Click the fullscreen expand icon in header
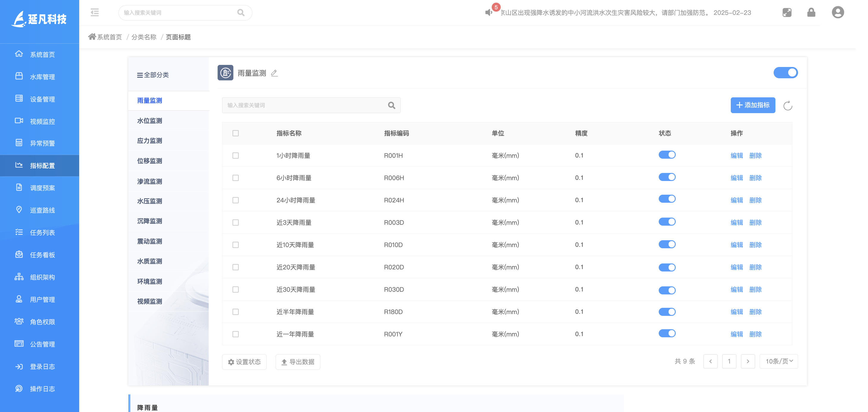The image size is (868, 412). [x=786, y=13]
